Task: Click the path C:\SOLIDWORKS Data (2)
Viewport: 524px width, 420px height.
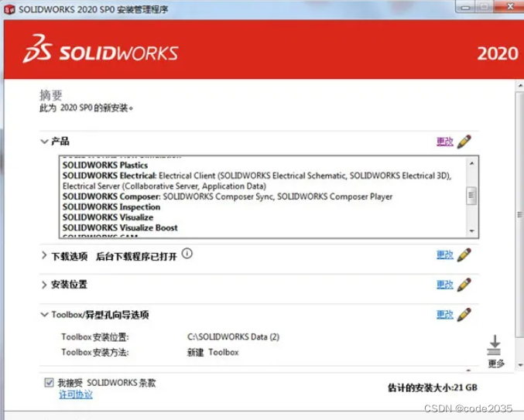Action: click(233, 336)
